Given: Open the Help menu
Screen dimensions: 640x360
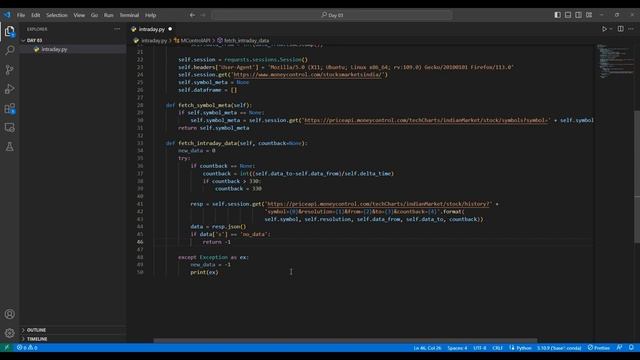Looking at the screenshot, I should 151,15.
